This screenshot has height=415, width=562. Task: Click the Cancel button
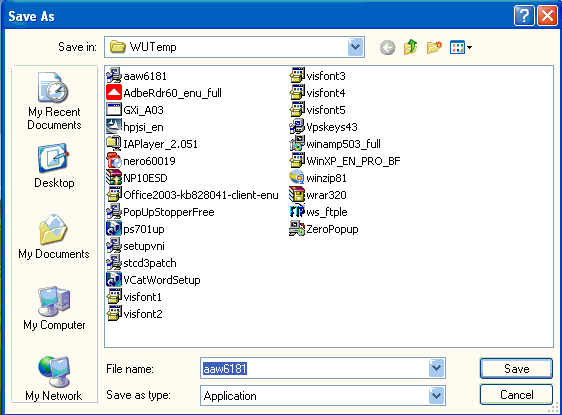pos(516,395)
